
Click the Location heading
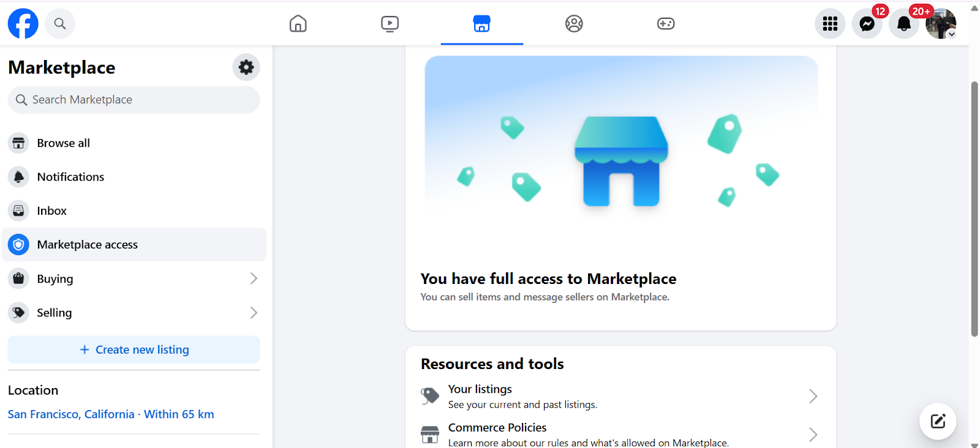[x=33, y=390]
